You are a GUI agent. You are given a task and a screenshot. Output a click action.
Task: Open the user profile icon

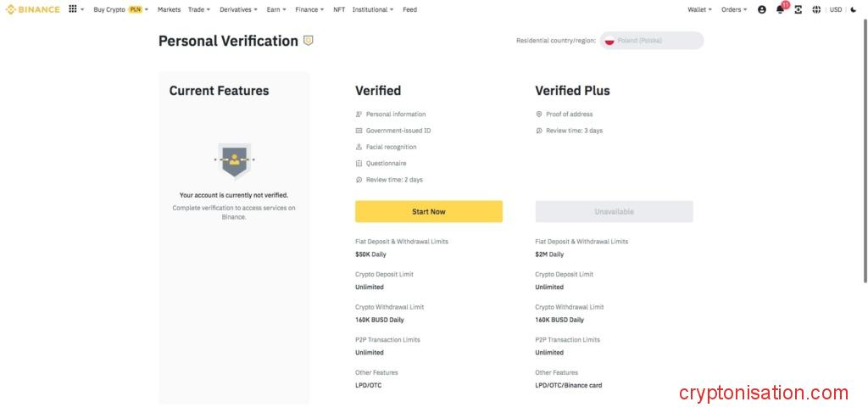coord(761,9)
